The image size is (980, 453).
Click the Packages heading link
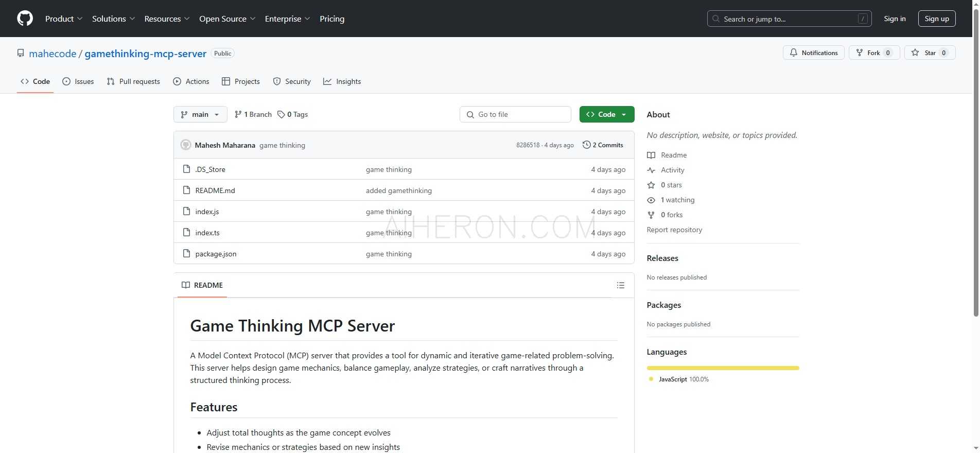pyautogui.click(x=664, y=305)
